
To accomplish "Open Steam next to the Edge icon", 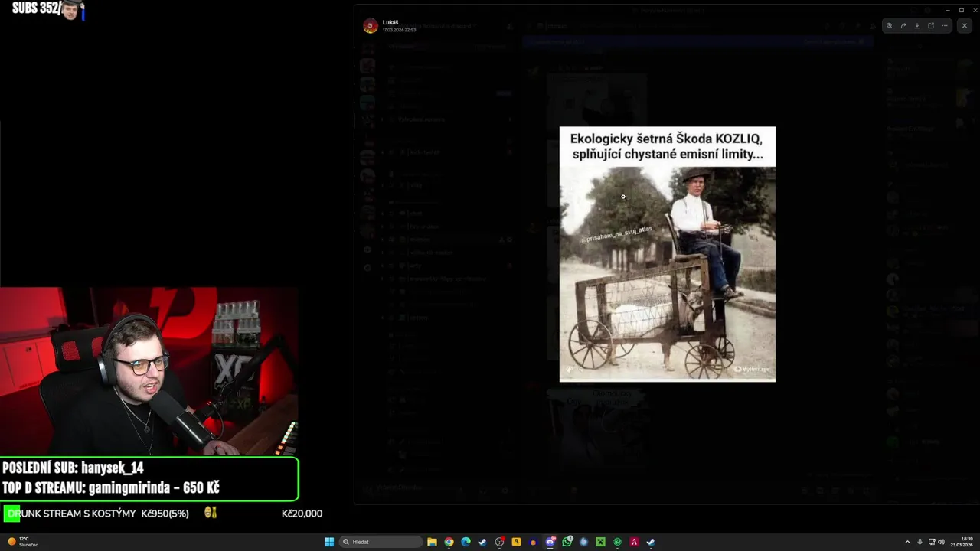I will click(482, 542).
